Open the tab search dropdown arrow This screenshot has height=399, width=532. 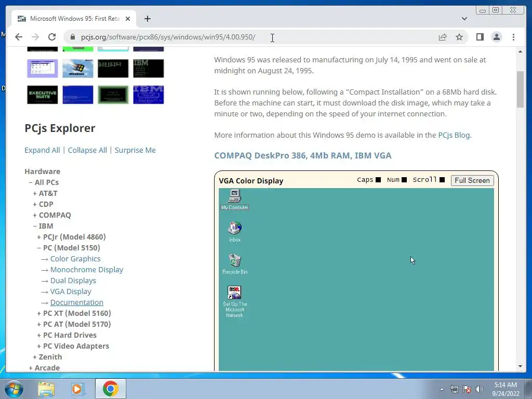click(464, 19)
